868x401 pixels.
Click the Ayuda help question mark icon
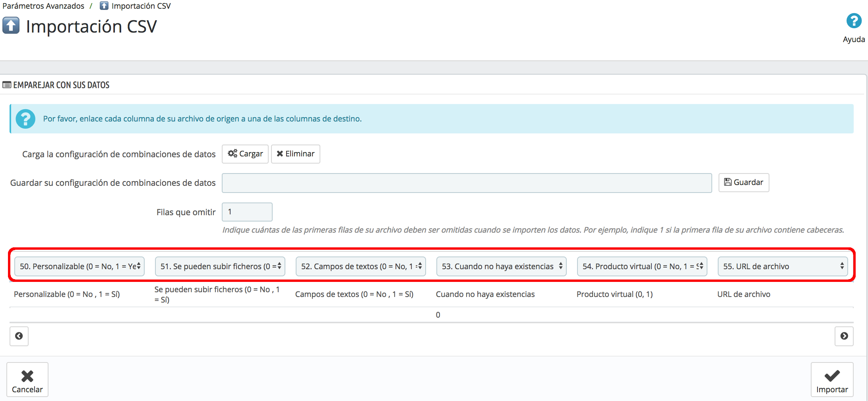(x=853, y=21)
